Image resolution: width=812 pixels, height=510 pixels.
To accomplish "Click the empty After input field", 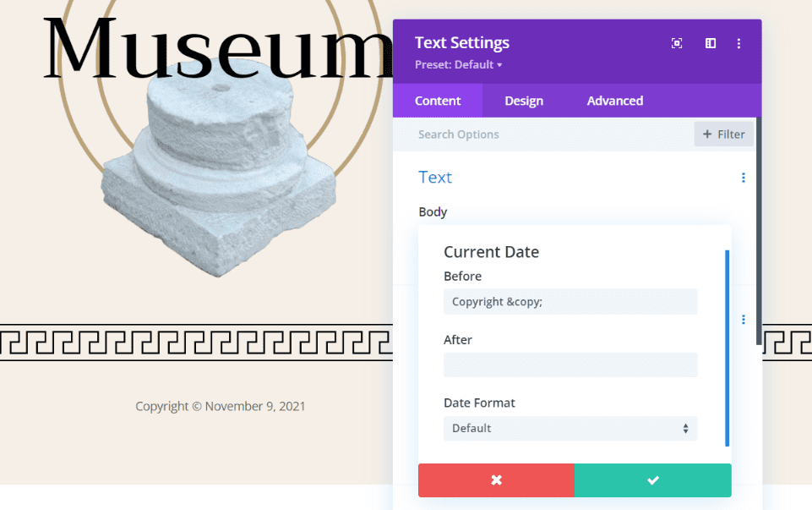I will [570, 365].
